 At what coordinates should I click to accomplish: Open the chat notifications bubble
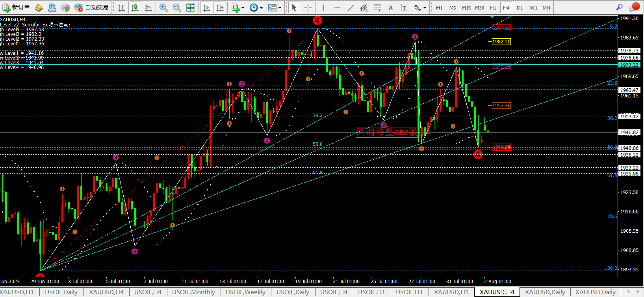click(x=634, y=7)
